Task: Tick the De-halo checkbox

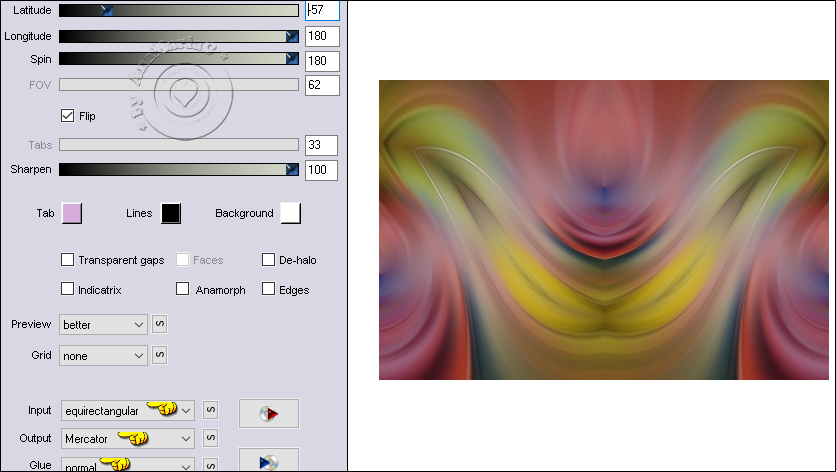Action: tap(269, 260)
